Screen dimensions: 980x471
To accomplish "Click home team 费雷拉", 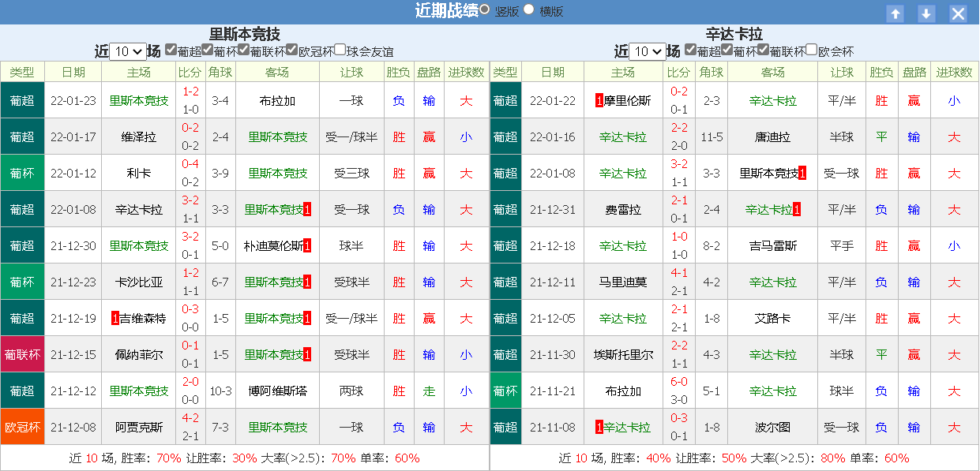I will click(622, 210).
